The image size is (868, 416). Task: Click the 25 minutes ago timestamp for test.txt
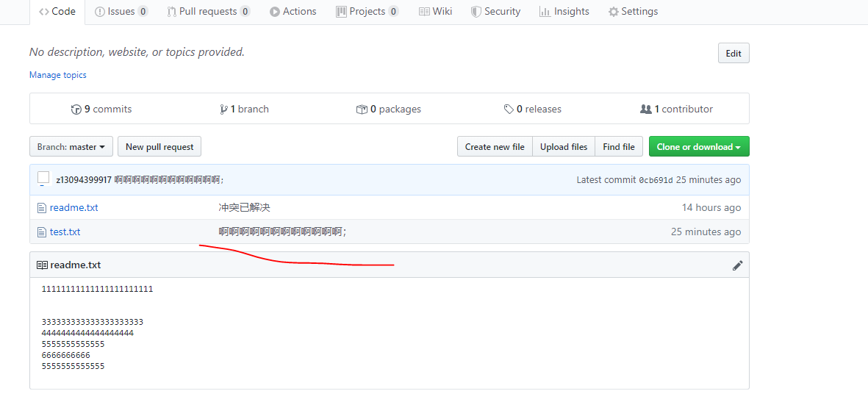point(706,232)
